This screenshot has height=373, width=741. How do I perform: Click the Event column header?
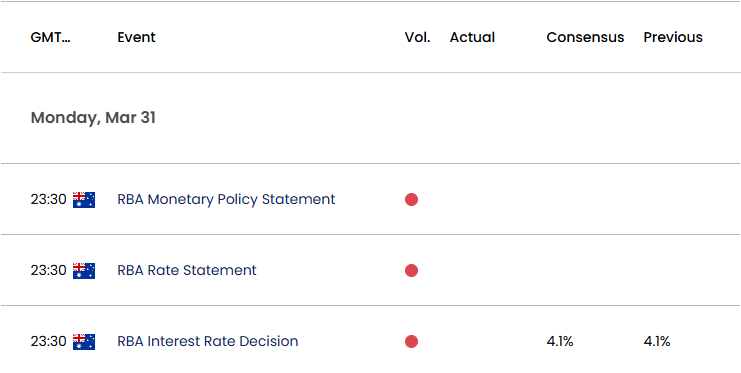click(x=136, y=37)
